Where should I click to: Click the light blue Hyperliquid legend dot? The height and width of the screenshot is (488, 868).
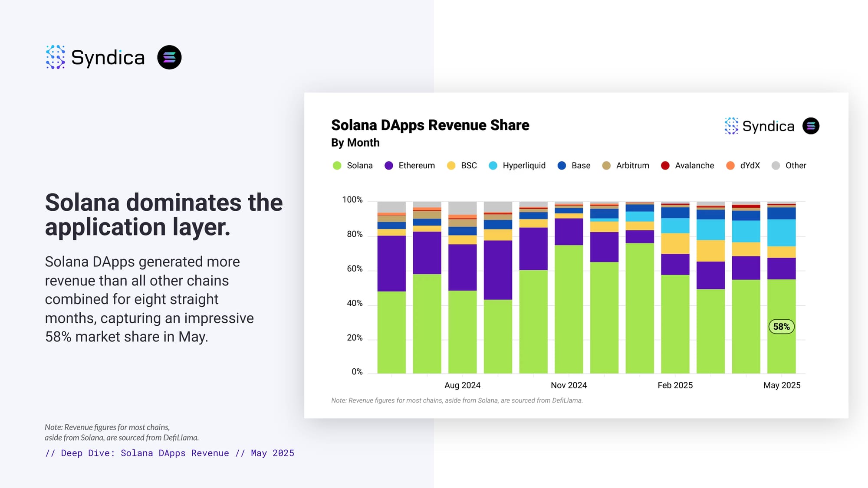click(493, 165)
